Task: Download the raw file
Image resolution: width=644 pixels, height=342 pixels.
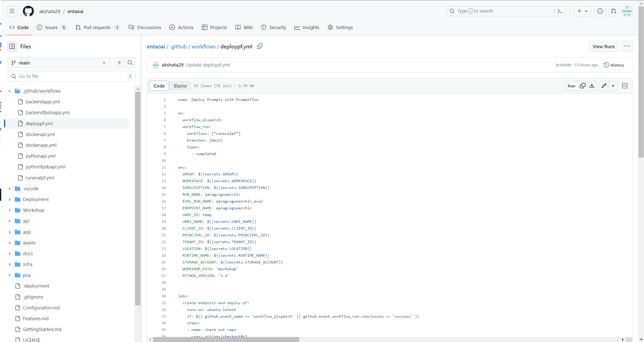Action: 592,86
